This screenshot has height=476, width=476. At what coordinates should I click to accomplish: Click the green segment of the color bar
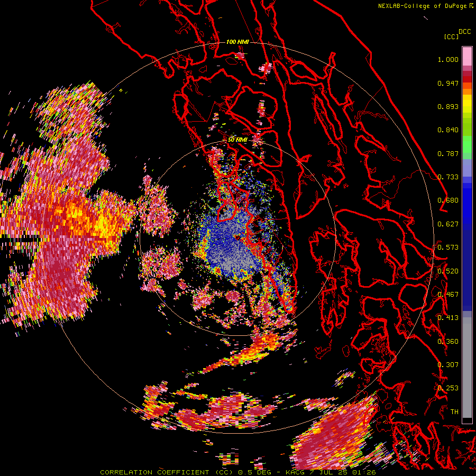coord(467,144)
